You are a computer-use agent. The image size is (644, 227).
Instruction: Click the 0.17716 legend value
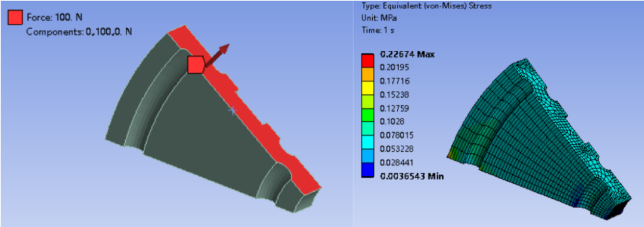(395, 81)
